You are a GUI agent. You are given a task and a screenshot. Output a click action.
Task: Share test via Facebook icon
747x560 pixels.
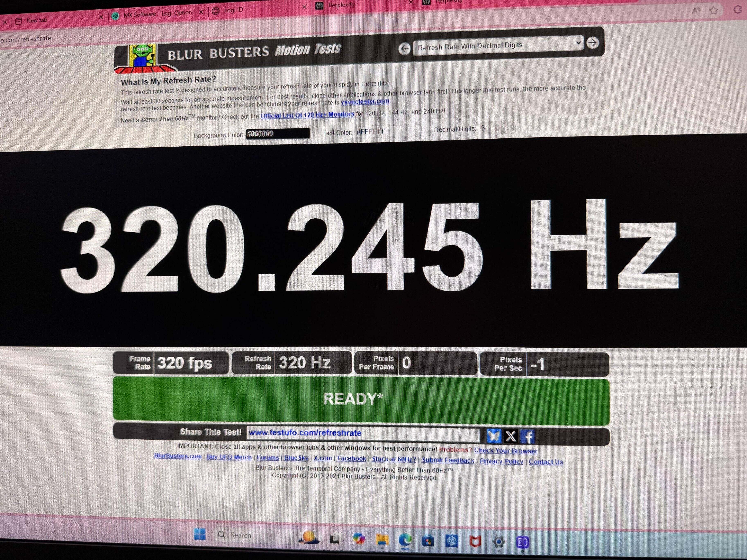click(528, 437)
